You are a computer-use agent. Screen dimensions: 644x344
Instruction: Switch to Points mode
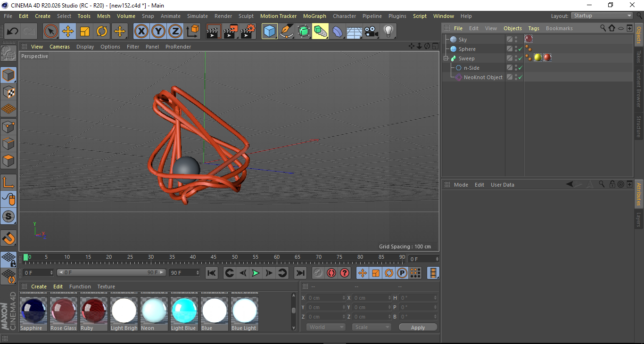[x=8, y=126]
